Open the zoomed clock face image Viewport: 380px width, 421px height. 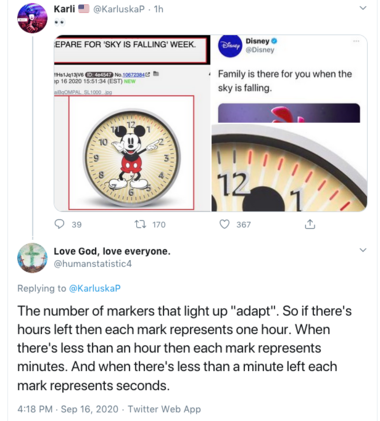tap(289, 168)
